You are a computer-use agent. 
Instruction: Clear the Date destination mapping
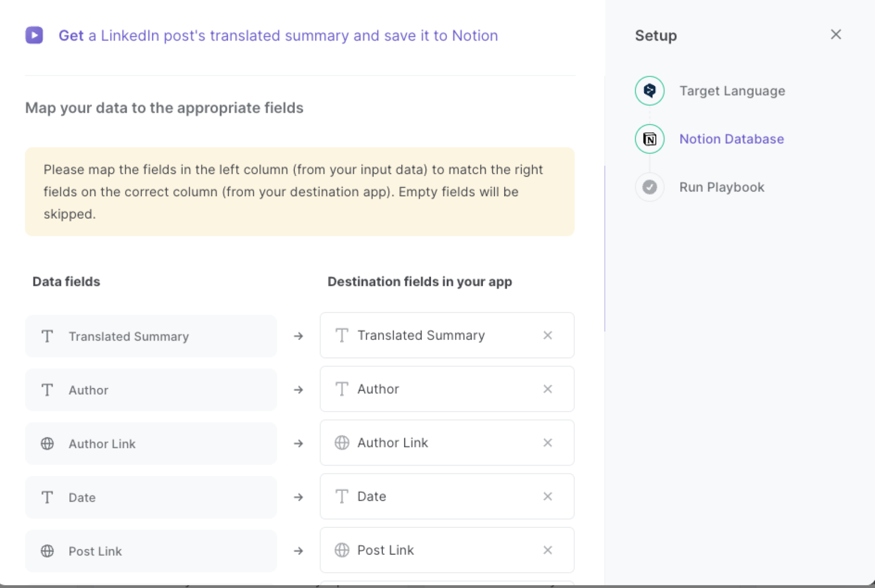(x=547, y=496)
